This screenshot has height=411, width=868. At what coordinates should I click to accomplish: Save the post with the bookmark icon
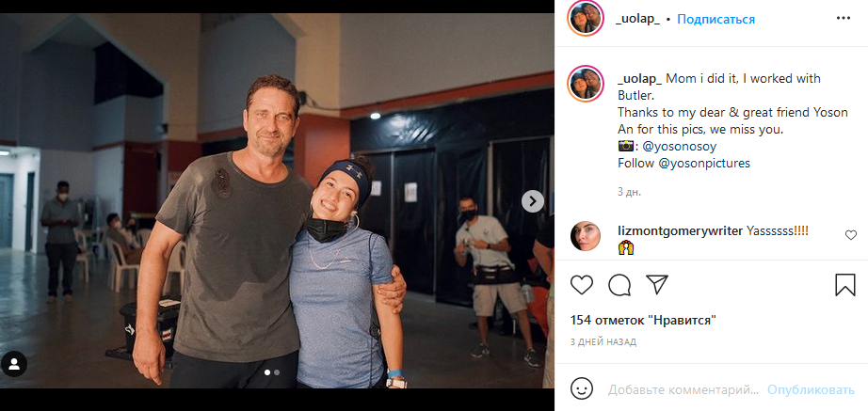[844, 284]
